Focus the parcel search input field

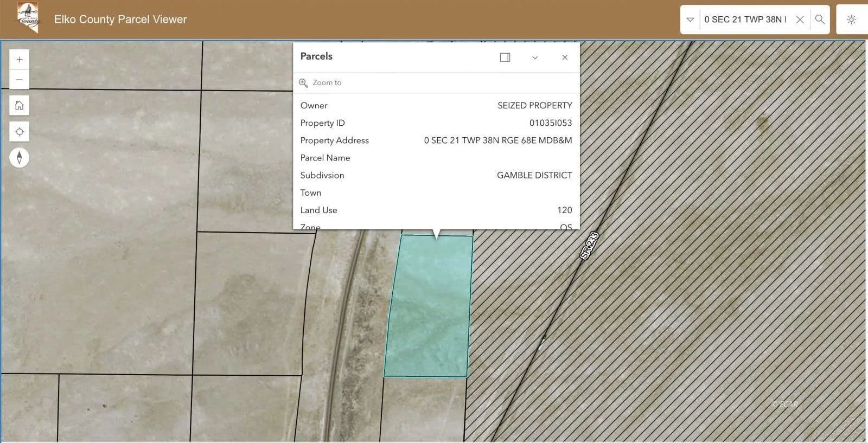[x=745, y=20]
